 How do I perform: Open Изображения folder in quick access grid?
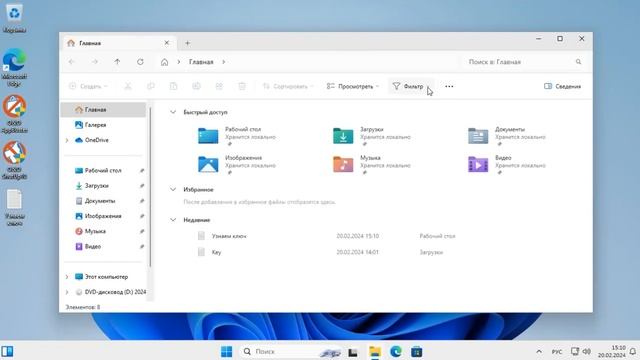[237, 164]
